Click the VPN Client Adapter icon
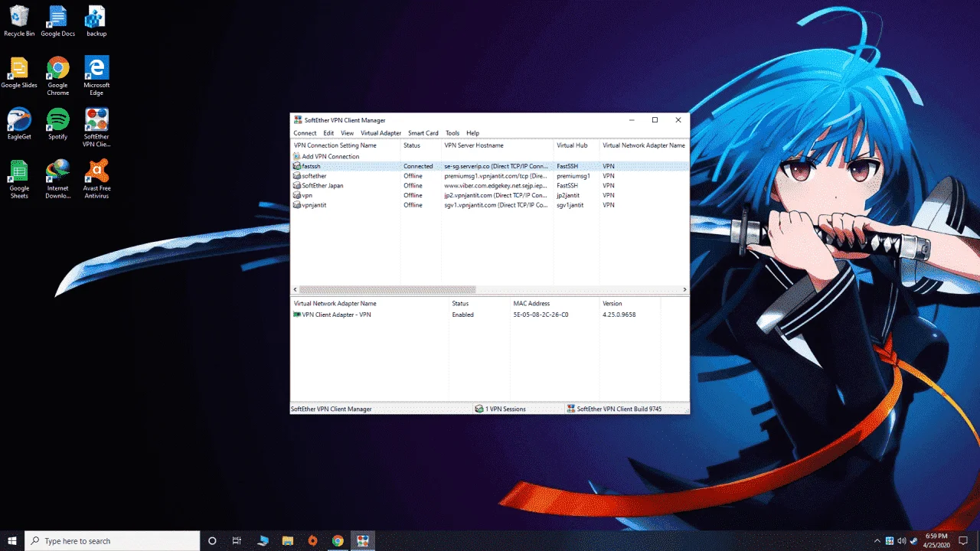 297,315
